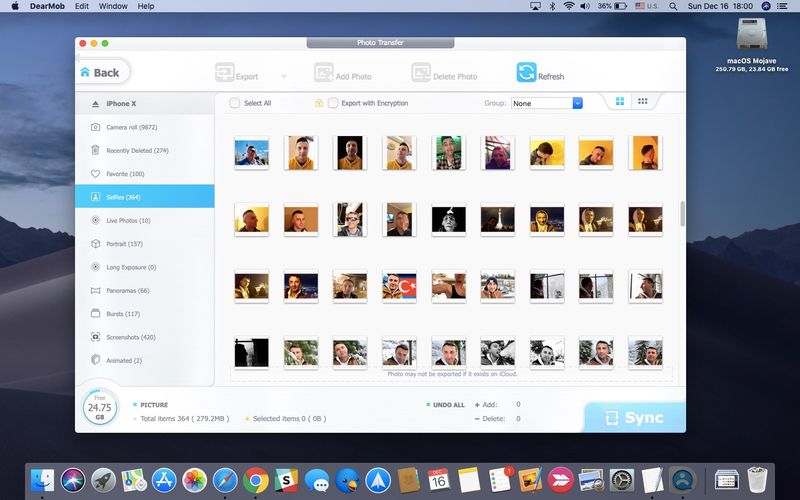This screenshot has width=800, height=500.
Task: Open the Panoramas (66) album
Action: pyautogui.click(x=144, y=290)
